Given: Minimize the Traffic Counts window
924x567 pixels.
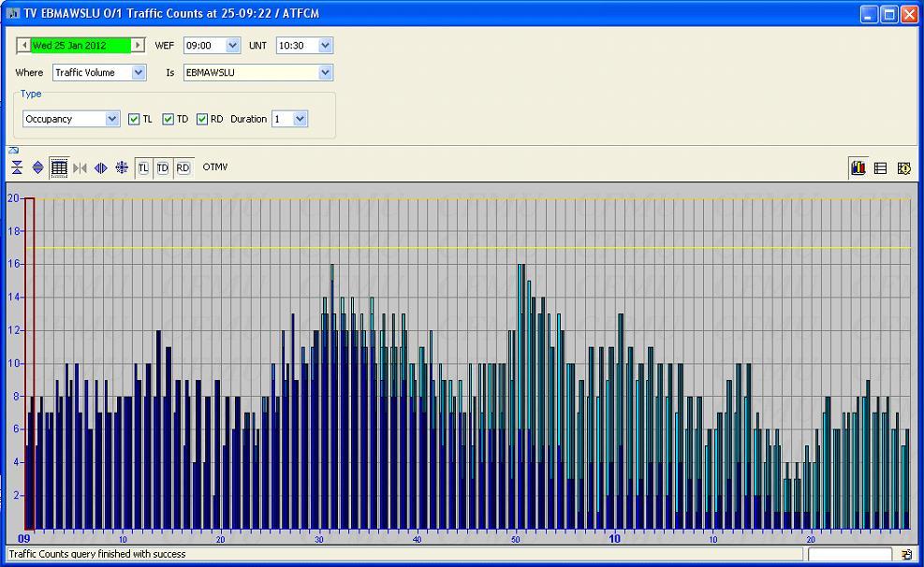Looking at the screenshot, I should click(x=869, y=14).
